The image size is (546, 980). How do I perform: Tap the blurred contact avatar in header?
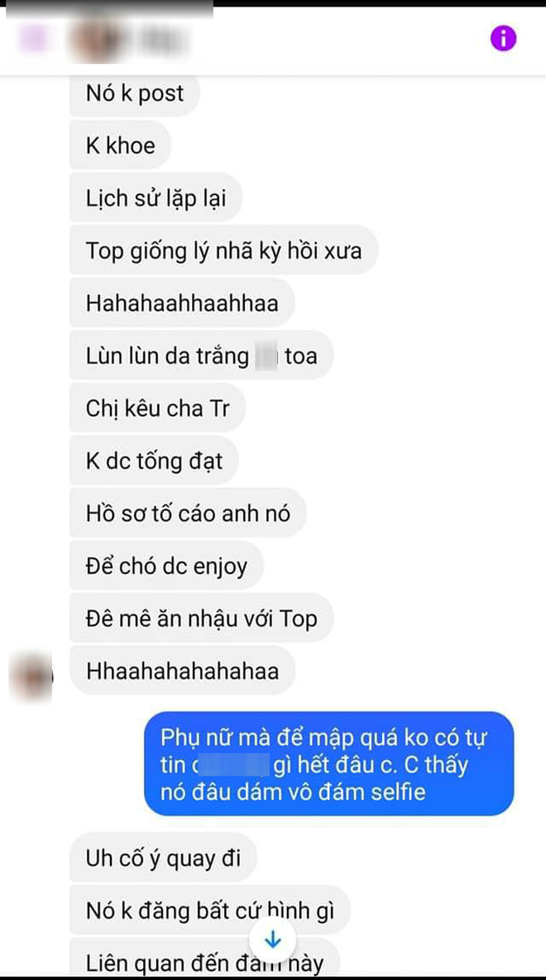(95, 39)
